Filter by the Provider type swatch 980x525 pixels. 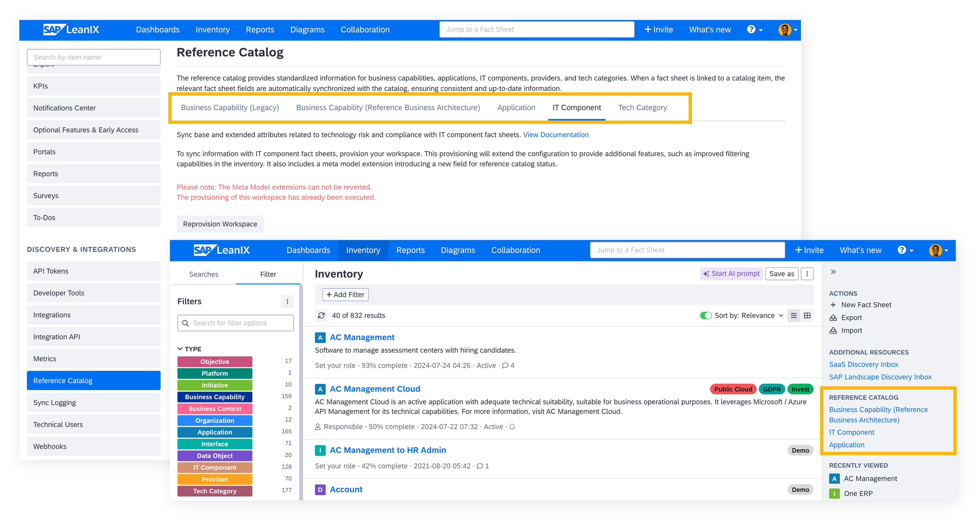pos(215,479)
